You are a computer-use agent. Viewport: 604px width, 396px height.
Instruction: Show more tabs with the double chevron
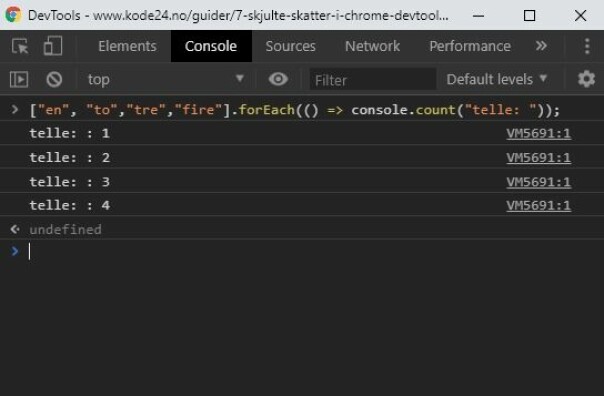541,46
